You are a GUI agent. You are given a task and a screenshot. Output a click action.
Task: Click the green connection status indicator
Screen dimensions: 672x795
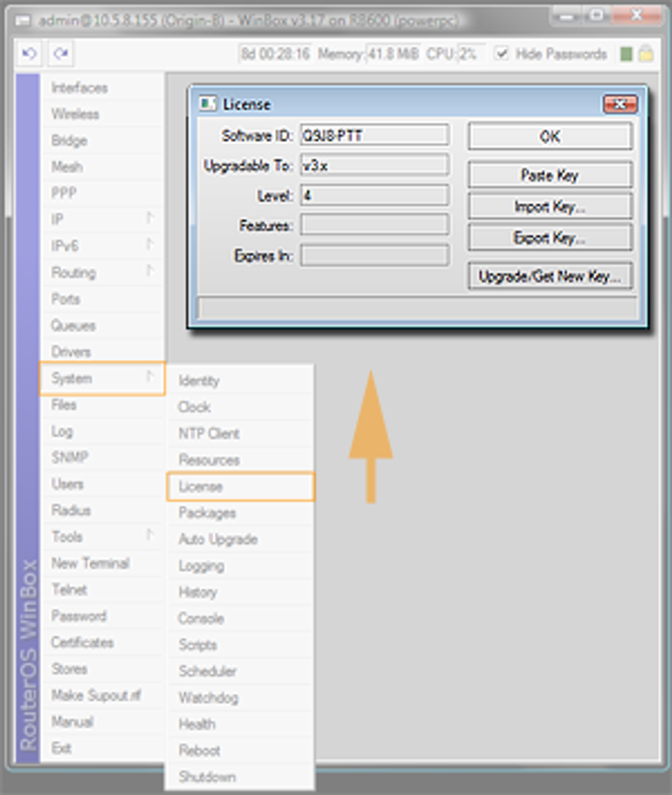coord(626,54)
